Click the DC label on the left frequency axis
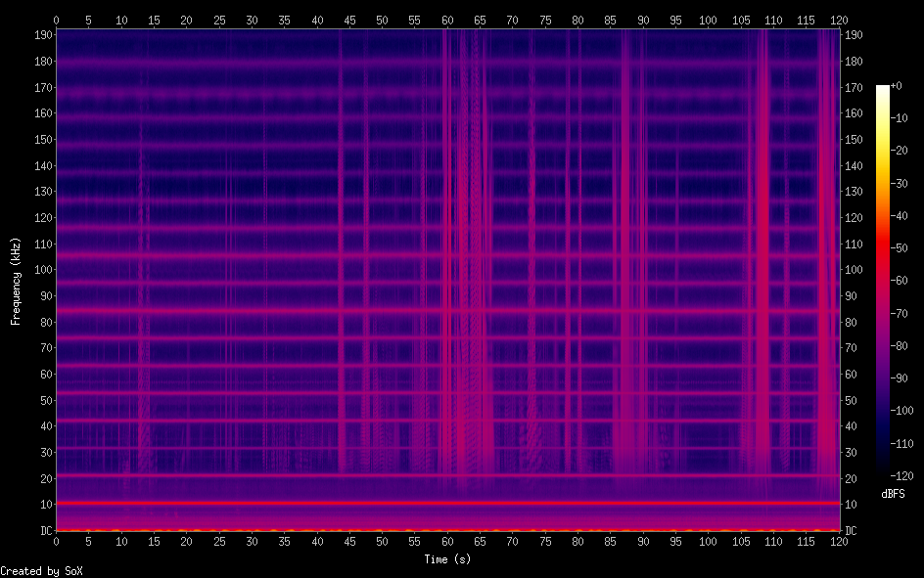Image resolution: width=924 pixels, height=578 pixels. tap(43, 530)
